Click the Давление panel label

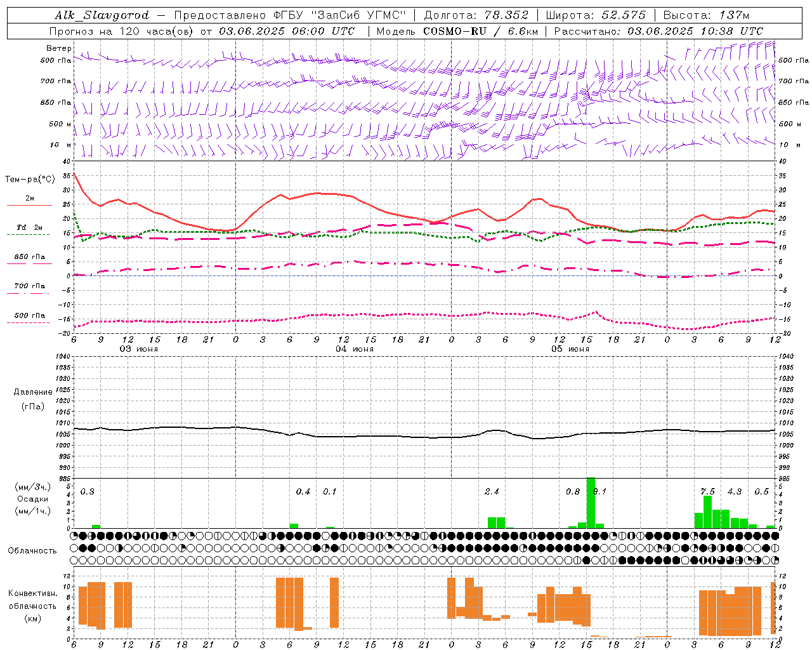[x=33, y=392]
